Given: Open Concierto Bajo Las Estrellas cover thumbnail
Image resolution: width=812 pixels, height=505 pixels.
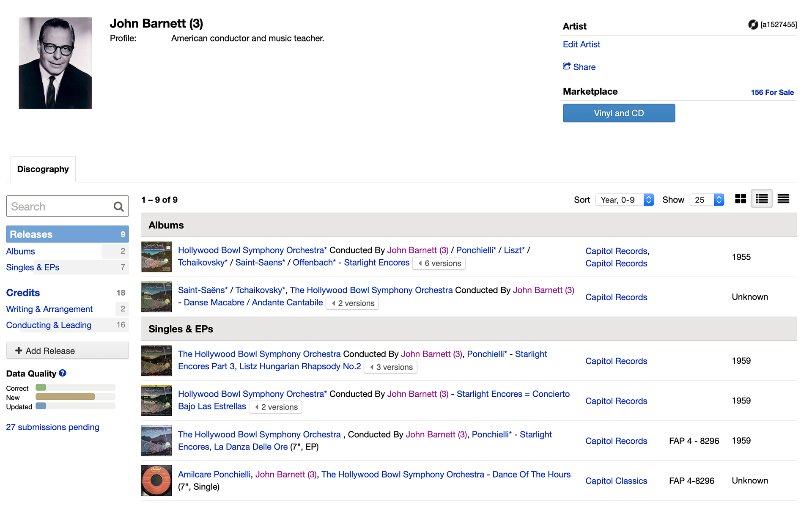Looking at the screenshot, I should point(156,401).
